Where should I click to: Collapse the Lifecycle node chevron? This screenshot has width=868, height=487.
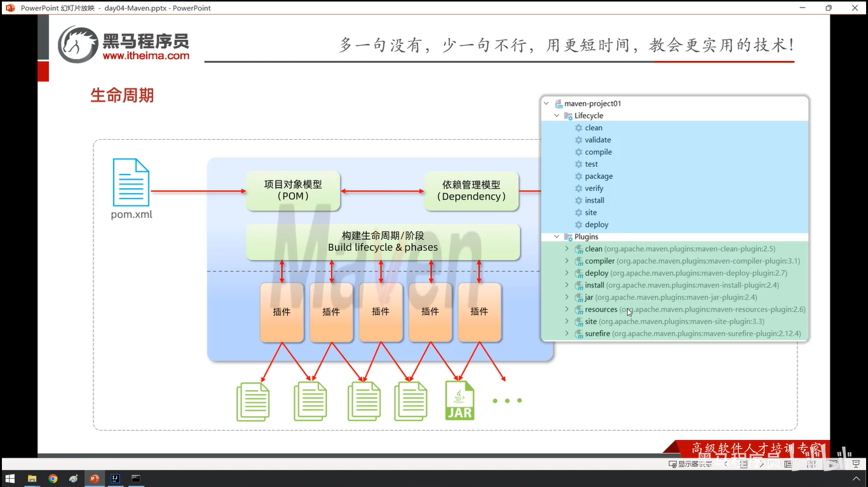[x=557, y=116]
